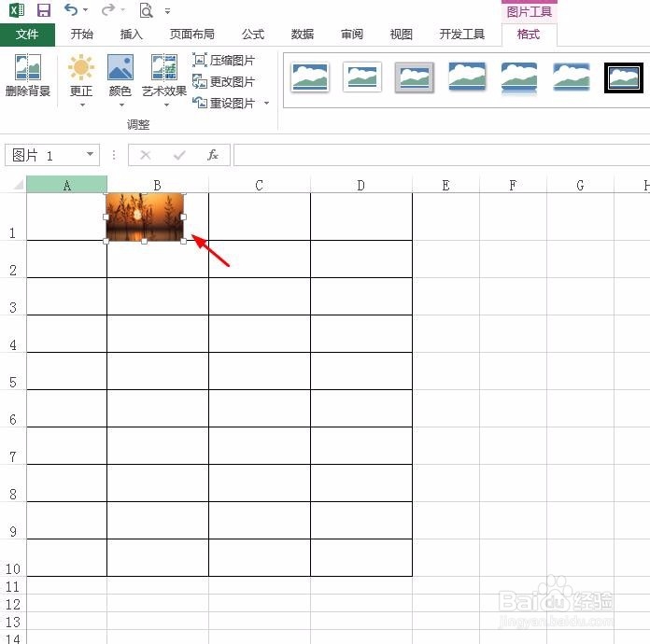Click the Name Box showing 图片 1
This screenshot has width=650, height=644.
(46, 156)
